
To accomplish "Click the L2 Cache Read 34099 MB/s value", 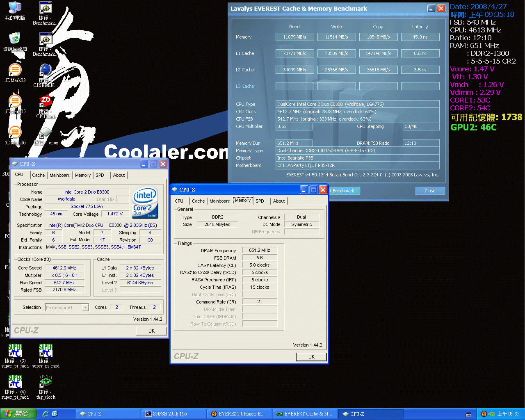I will point(295,70).
